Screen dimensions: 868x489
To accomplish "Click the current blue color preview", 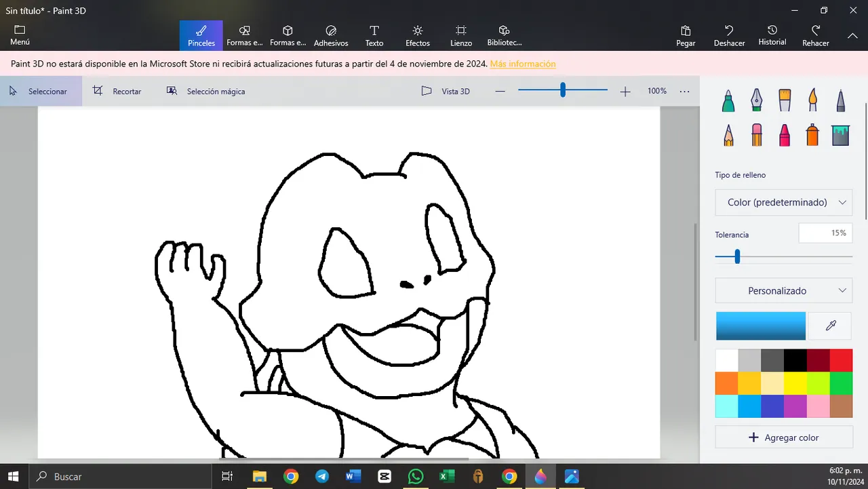I will pyautogui.click(x=761, y=326).
